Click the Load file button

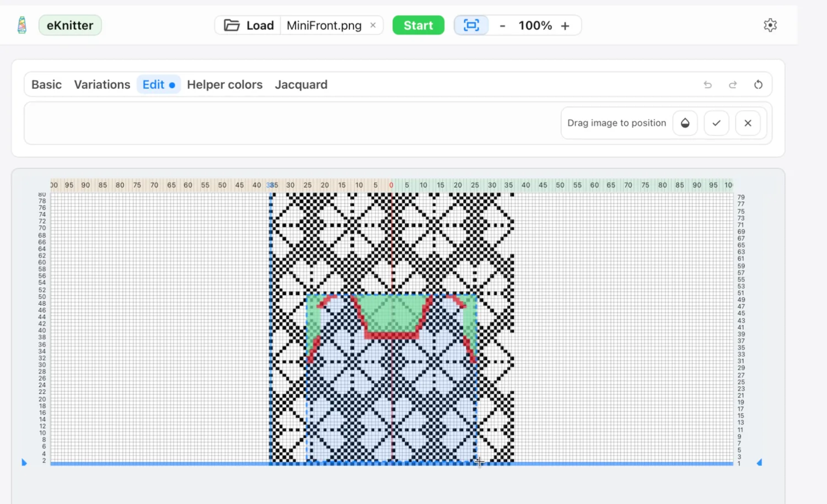pos(249,25)
